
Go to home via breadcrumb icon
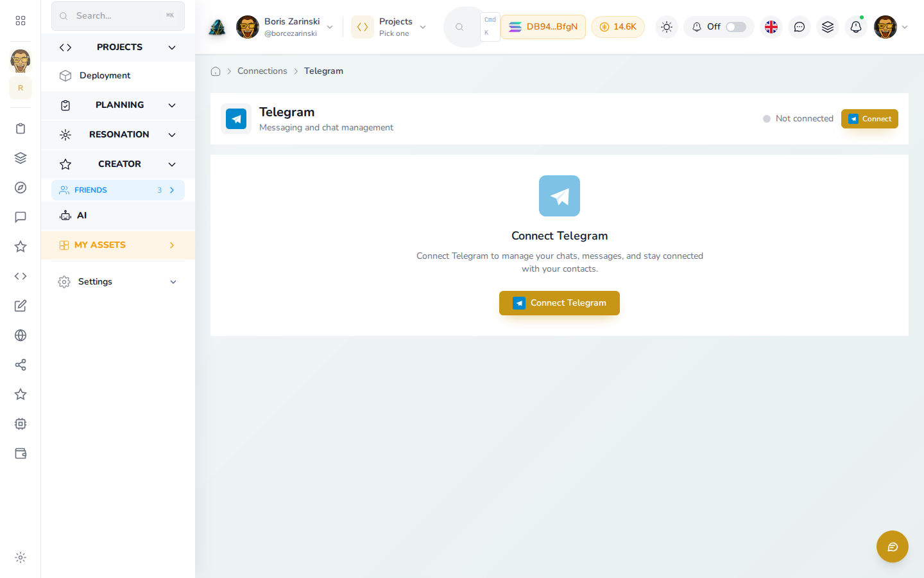[216, 71]
